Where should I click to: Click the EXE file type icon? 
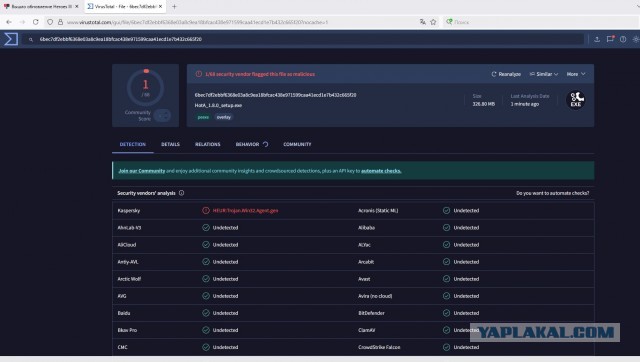point(576,100)
